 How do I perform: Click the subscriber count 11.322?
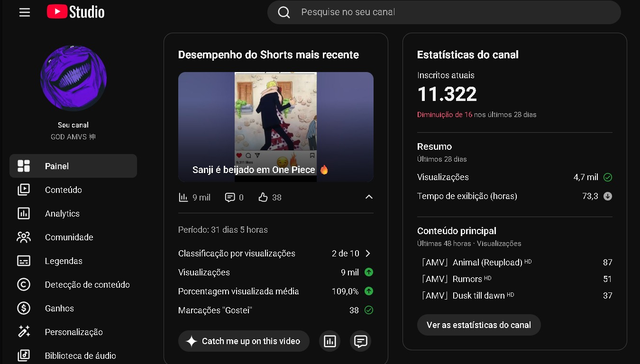click(447, 94)
